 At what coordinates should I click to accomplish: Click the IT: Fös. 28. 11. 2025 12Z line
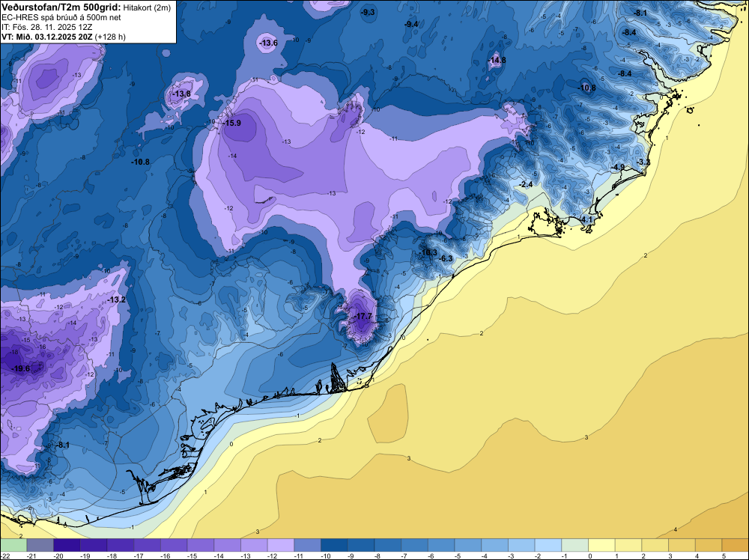48,27
